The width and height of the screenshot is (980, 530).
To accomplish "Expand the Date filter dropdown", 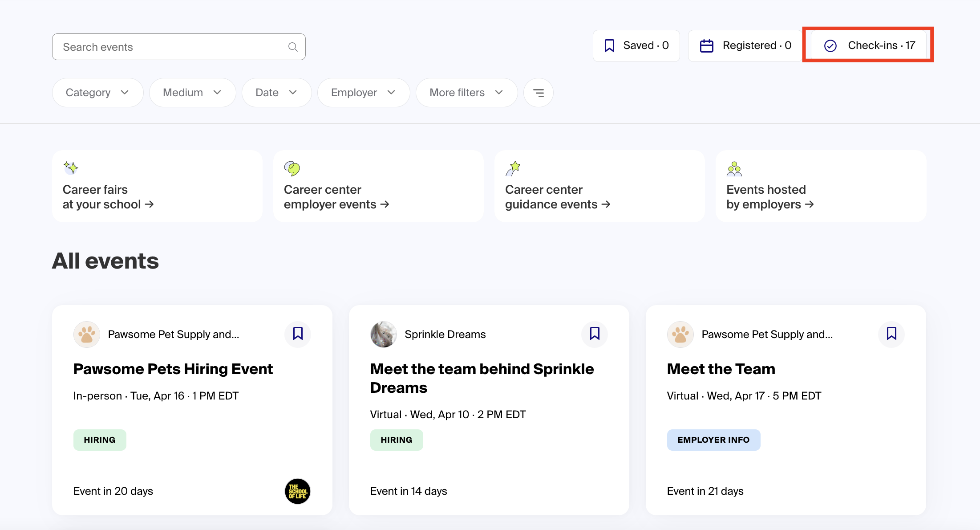I will pos(276,93).
